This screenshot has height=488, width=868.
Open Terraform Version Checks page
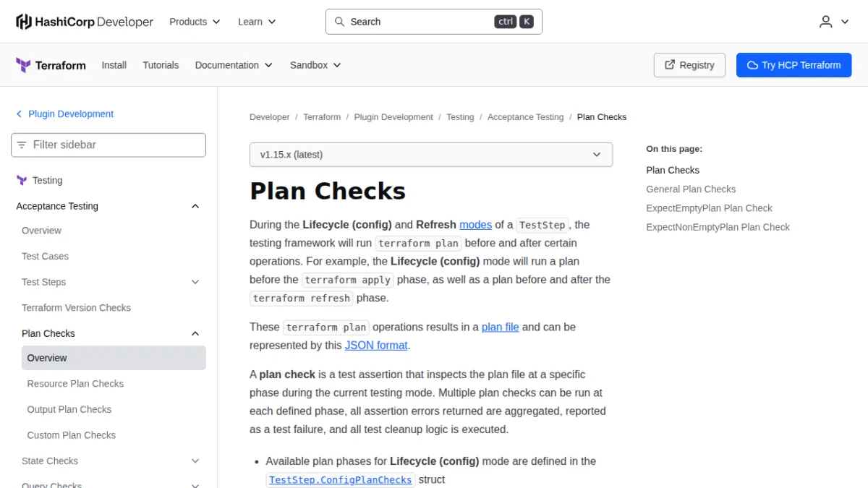[76, 308]
